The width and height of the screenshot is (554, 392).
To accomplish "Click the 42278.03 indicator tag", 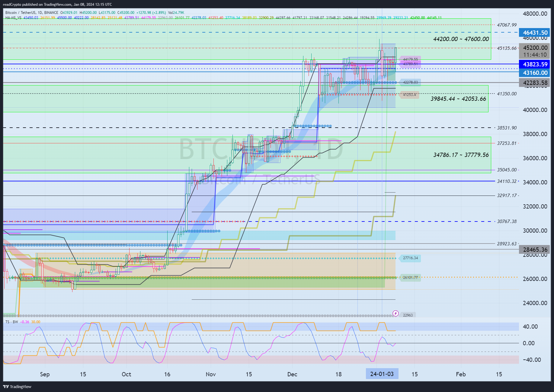I will click(410, 82).
